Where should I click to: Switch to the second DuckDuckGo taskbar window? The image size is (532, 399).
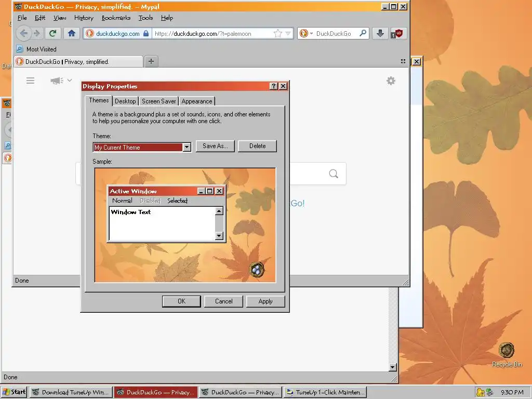pyautogui.click(x=241, y=392)
